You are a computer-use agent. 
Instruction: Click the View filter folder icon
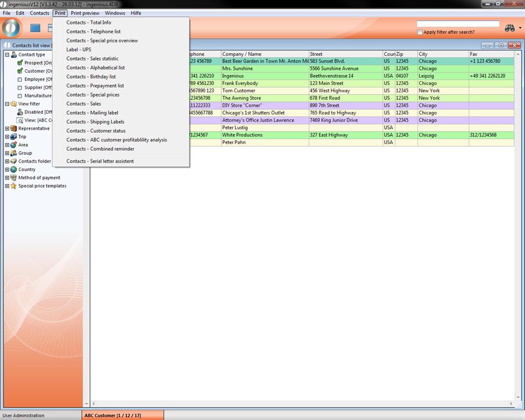[14, 104]
